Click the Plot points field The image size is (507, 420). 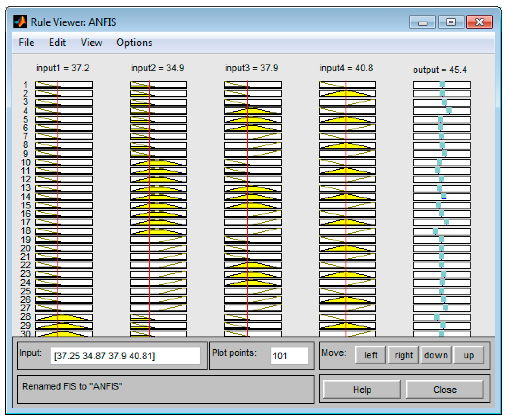[x=290, y=356]
